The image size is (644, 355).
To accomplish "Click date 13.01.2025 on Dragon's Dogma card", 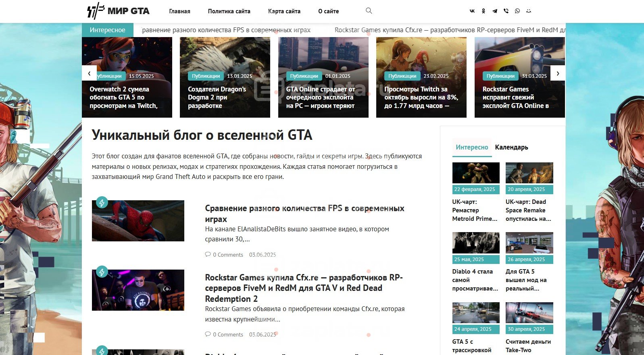I will pyautogui.click(x=240, y=76).
